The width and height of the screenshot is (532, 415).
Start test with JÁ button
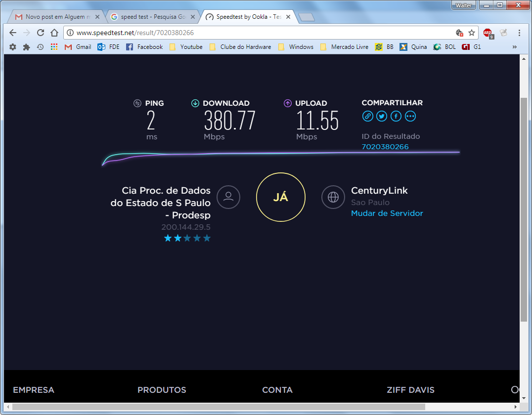point(281,197)
